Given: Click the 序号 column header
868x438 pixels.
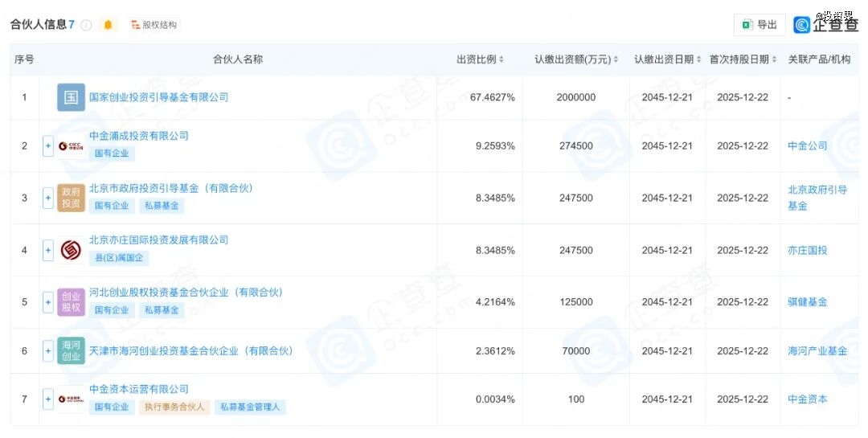Looking at the screenshot, I should (x=24, y=59).
